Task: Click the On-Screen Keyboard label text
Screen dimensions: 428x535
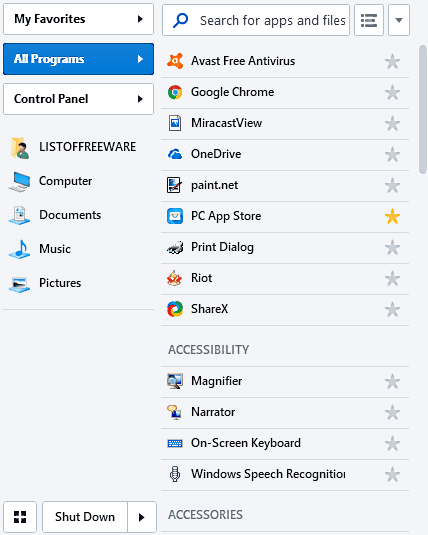Action: pos(246,443)
